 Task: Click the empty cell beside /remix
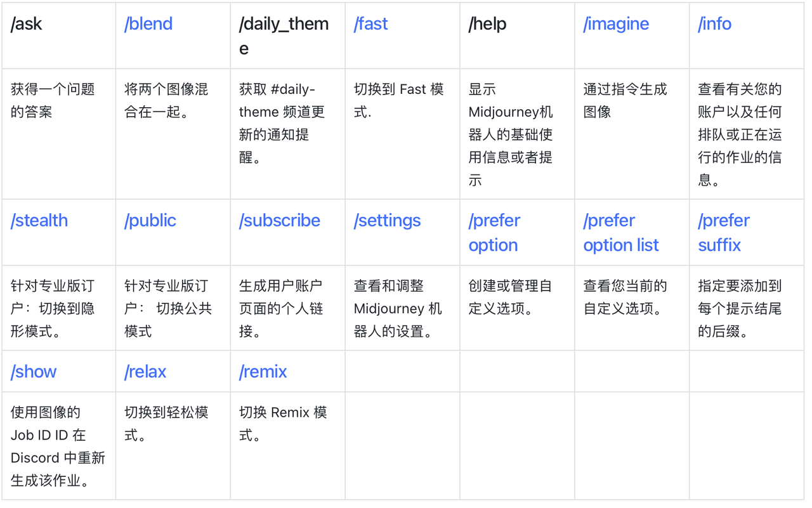click(403, 371)
